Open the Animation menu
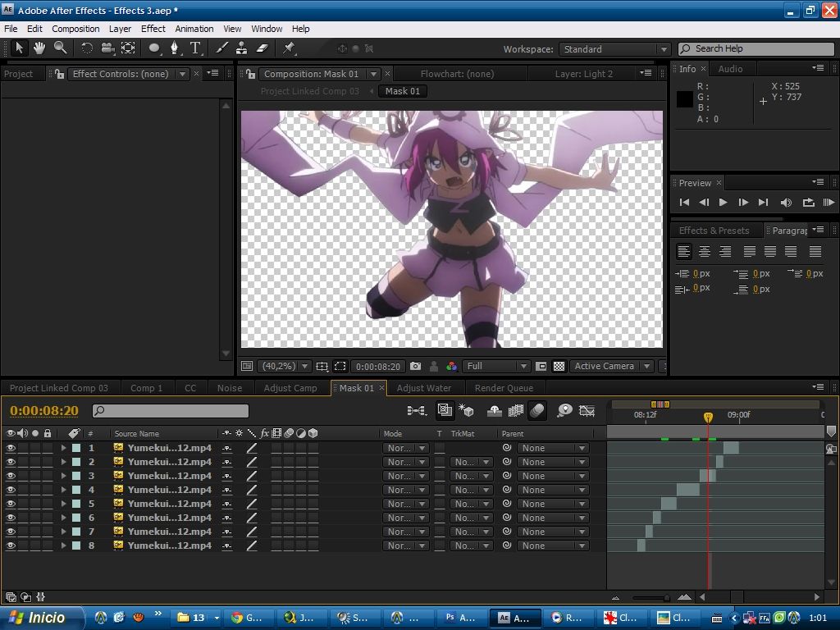Viewport: 840px width, 630px height. coord(194,29)
